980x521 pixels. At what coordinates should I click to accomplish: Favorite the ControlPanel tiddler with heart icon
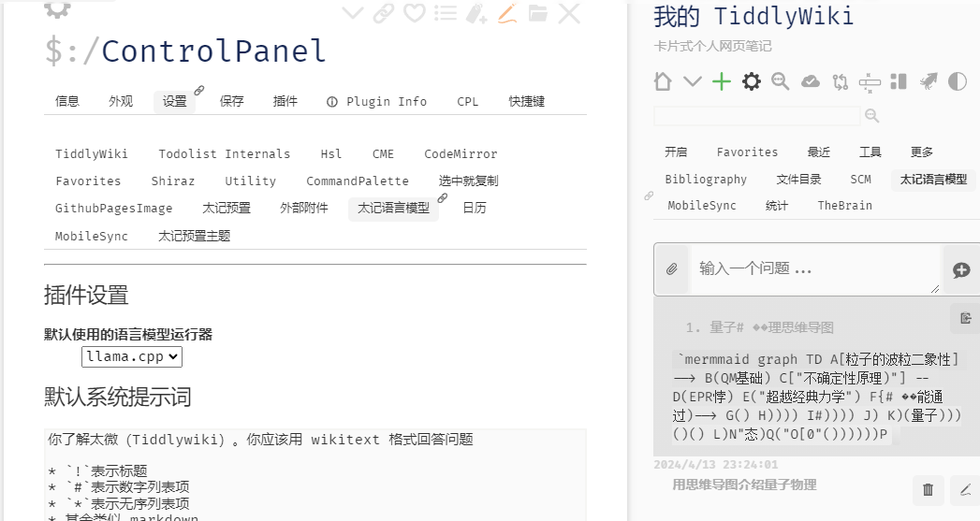[x=414, y=13]
